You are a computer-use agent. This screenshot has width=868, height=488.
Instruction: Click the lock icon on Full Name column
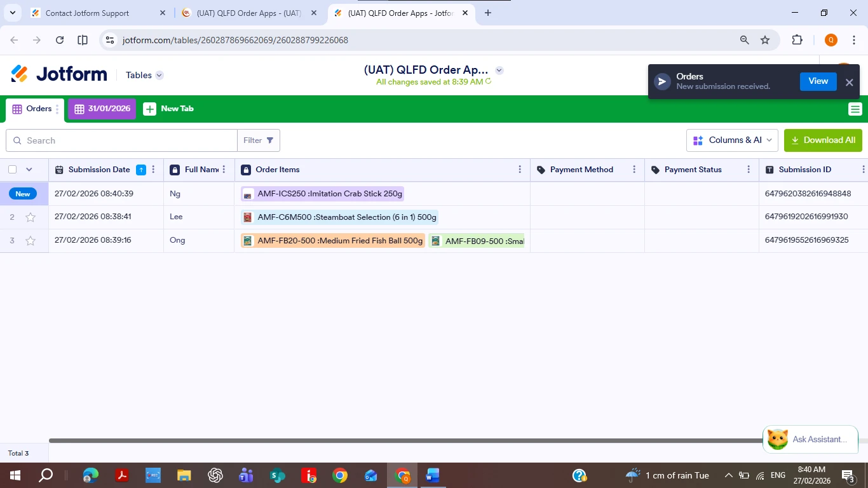point(174,170)
